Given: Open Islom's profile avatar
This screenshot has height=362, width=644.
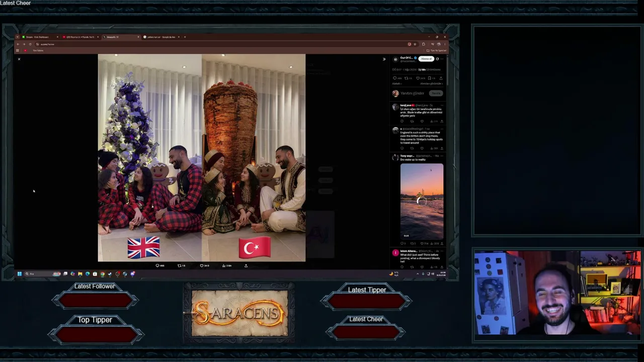Looking at the screenshot, I should 395,253.
